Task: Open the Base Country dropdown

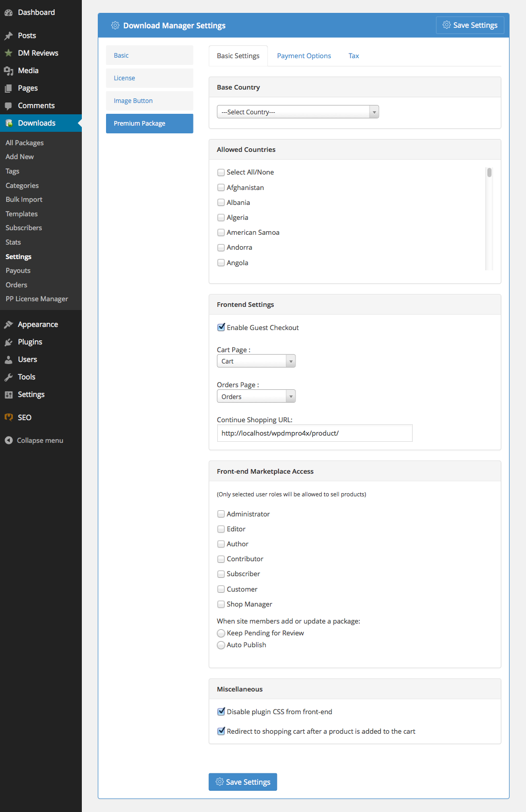Action: point(297,112)
